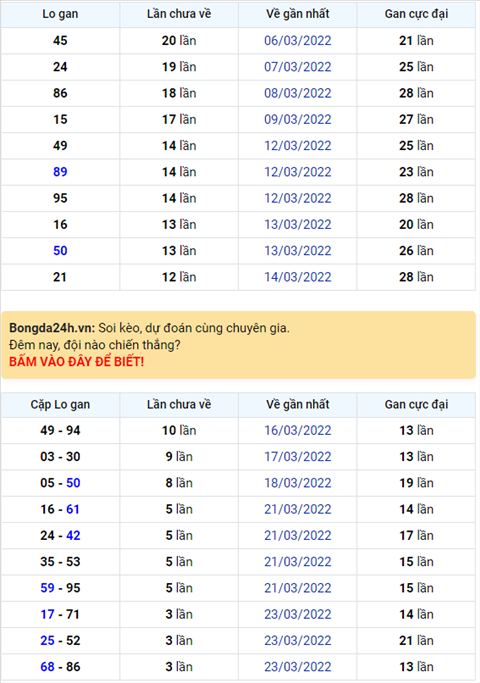Select blue number 68 in pair 68 - 86
The width and height of the screenshot is (480, 683).
click(47, 667)
